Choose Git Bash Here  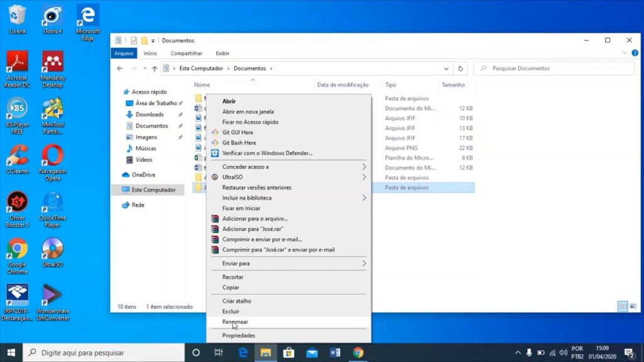click(x=289, y=143)
